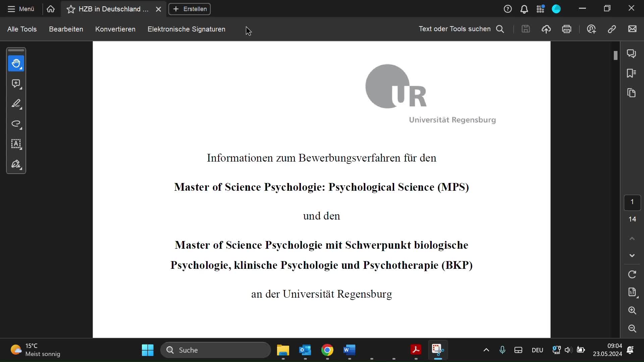
Task: Click the quick toolbar handle bar
Action: (x=16, y=50)
